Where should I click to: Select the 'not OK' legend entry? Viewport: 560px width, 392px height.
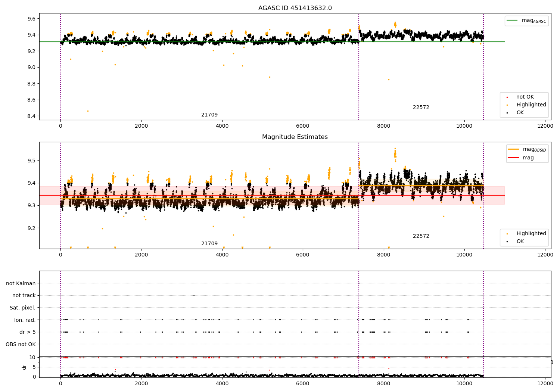pos(525,97)
